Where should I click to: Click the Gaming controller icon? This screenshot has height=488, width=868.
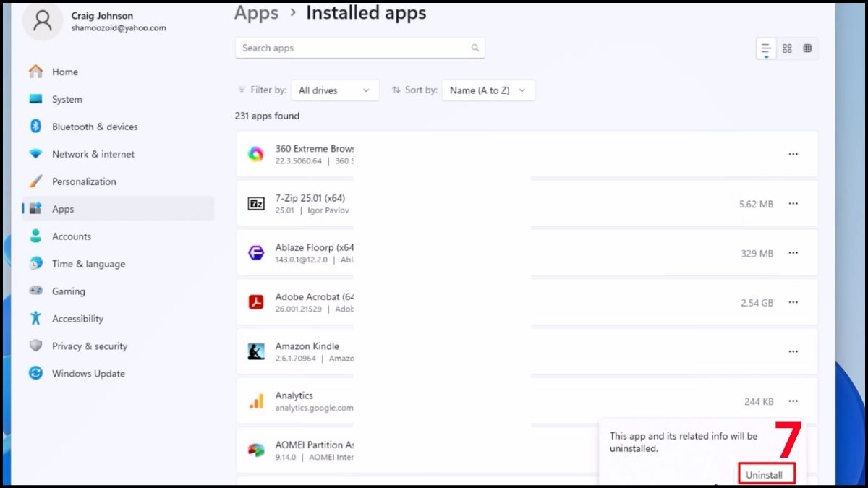click(35, 291)
